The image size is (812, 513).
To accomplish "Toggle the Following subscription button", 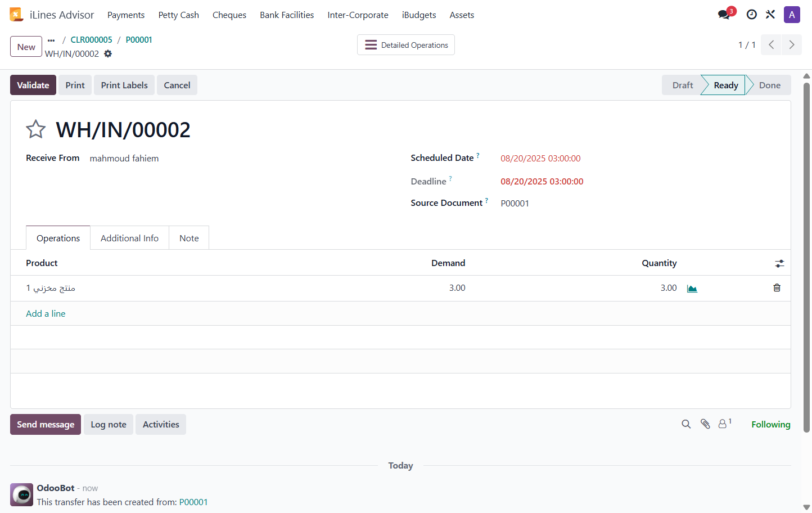I will pyautogui.click(x=771, y=424).
